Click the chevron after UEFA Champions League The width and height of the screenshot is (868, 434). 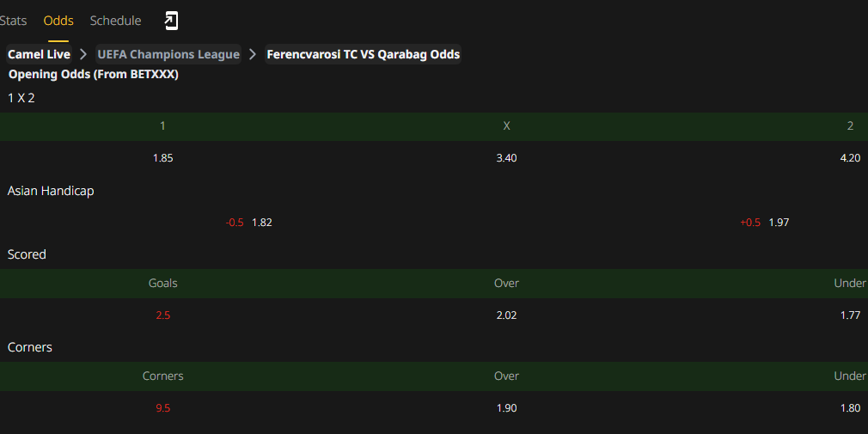[x=253, y=54]
